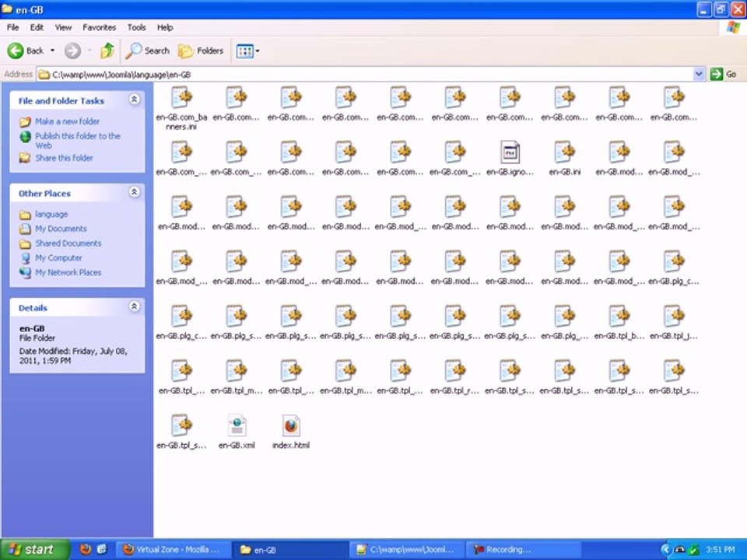The image size is (747, 560).
Task: Click the green Back arrow icon
Action: [x=16, y=51]
